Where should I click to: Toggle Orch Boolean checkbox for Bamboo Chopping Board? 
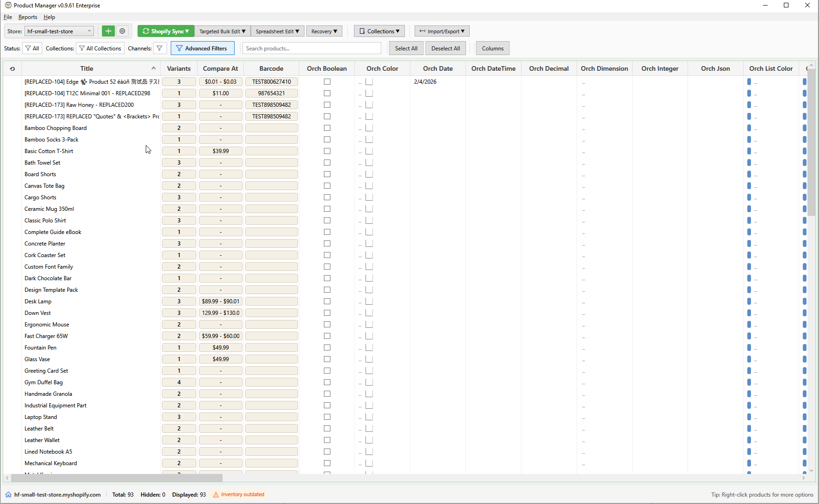coord(327,128)
